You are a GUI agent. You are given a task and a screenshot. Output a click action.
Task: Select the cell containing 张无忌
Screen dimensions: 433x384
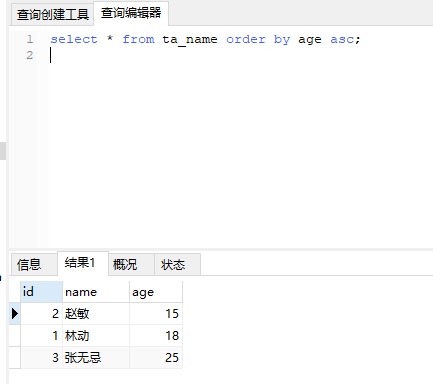point(96,358)
